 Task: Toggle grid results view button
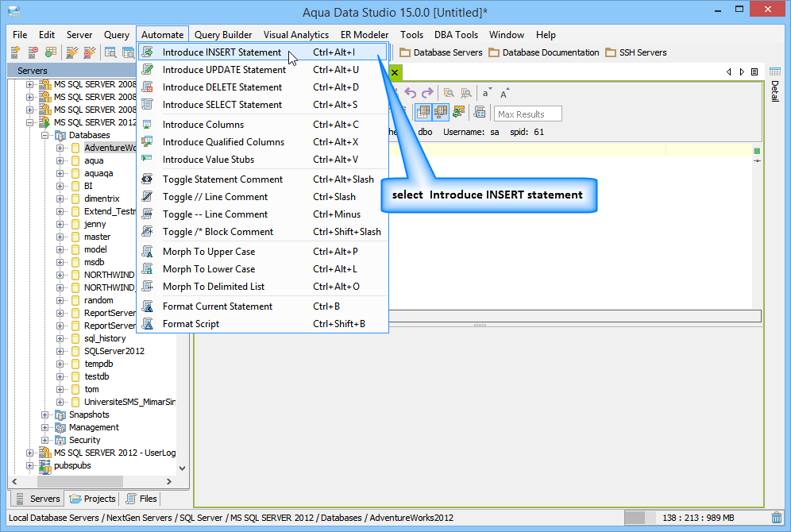423,112
